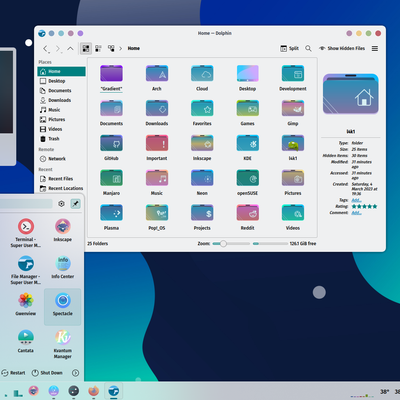Switch to Details view mode

pos(111,48)
